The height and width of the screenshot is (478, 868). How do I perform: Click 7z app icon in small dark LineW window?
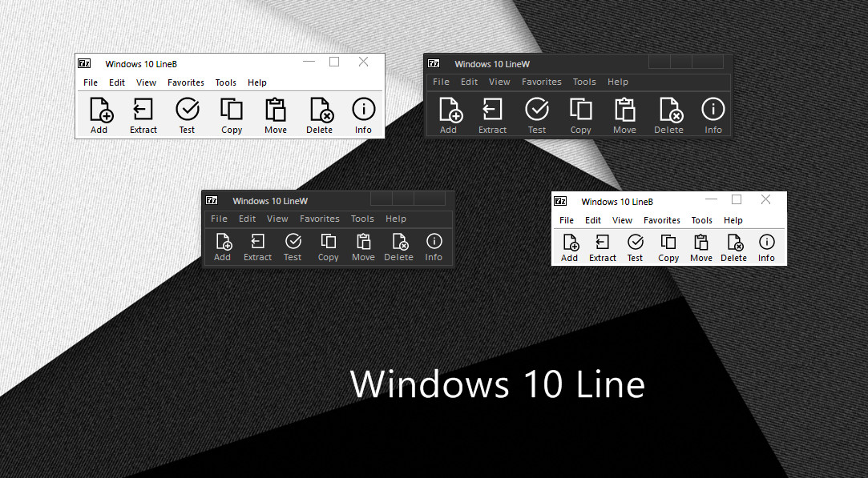[x=212, y=200]
